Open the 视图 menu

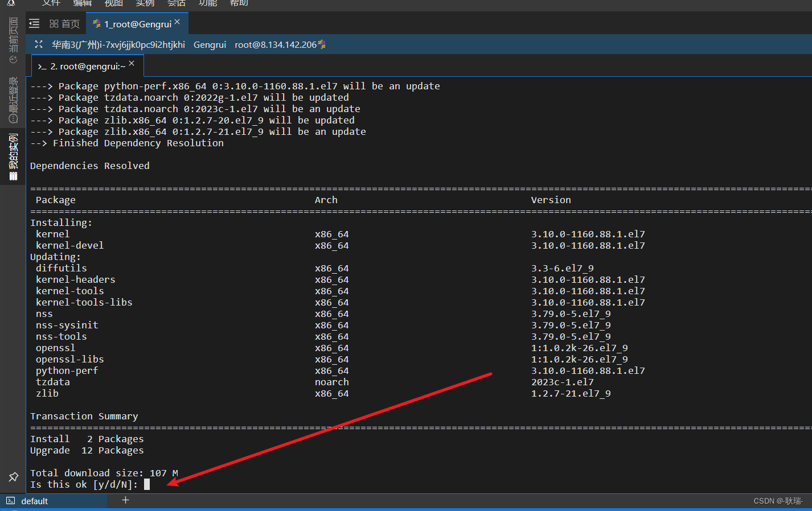pos(114,3)
